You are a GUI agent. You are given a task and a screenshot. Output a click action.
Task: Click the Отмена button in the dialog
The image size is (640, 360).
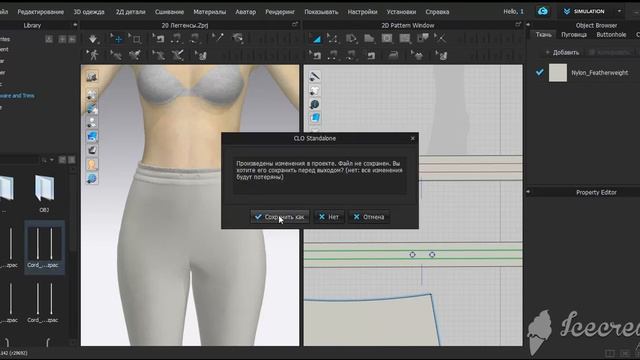pyautogui.click(x=369, y=217)
